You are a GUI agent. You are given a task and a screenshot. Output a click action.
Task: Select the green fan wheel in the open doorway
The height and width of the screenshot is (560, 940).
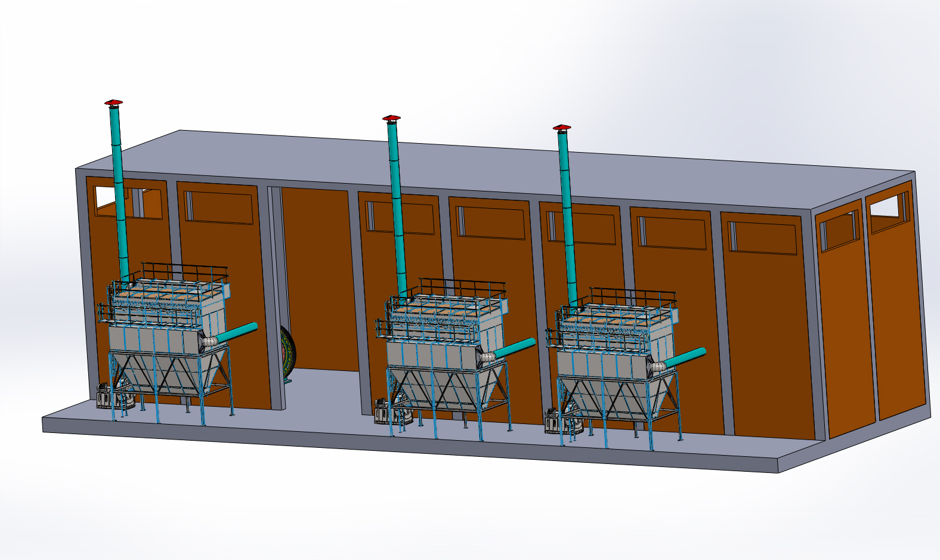pyautogui.click(x=287, y=354)
